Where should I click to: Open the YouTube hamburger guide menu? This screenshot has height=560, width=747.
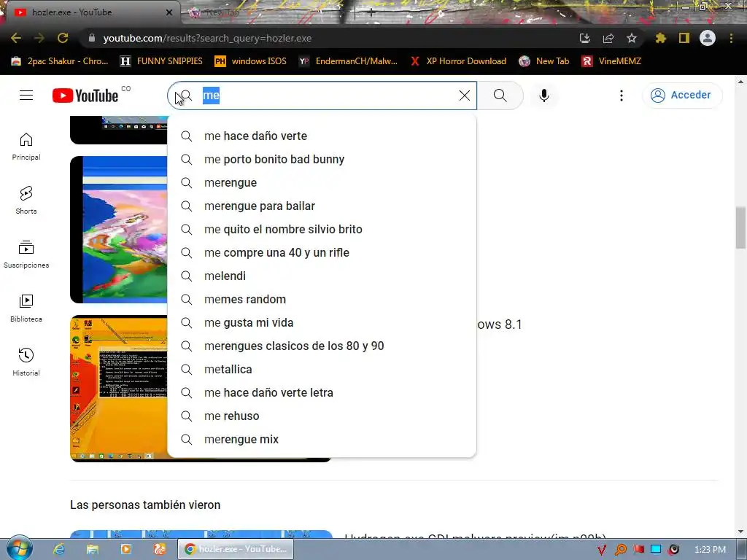pyautogui.click(x=26, y=96)
